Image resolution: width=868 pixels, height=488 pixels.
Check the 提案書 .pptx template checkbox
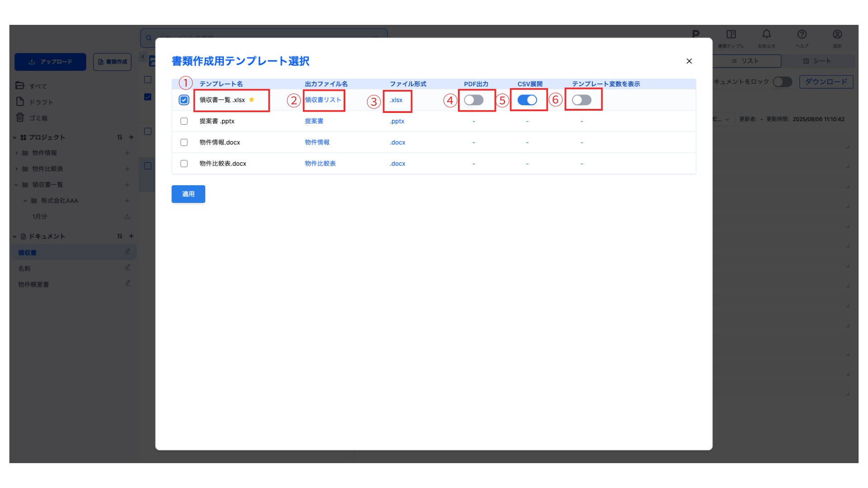point(184,121)
